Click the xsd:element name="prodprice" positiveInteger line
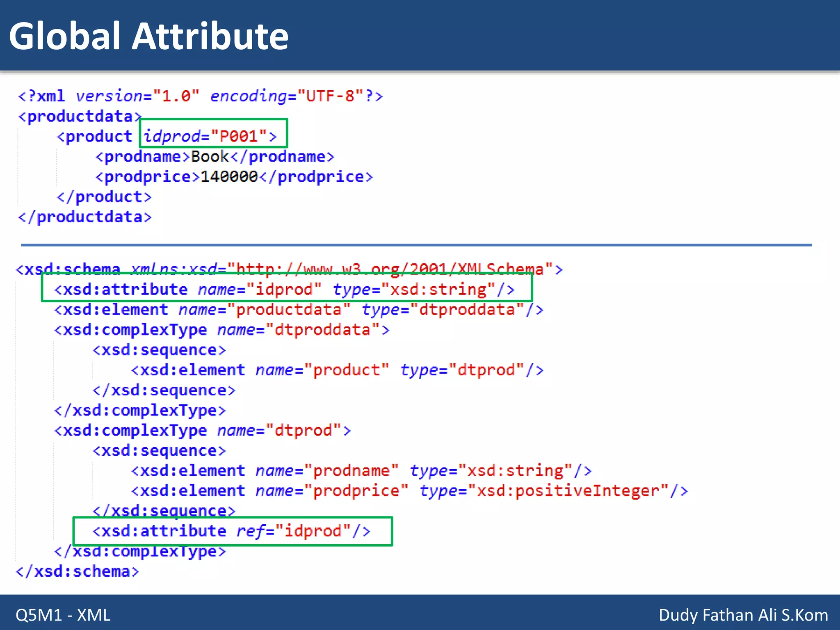Screen dimensions: 840x630 [409, 491]
